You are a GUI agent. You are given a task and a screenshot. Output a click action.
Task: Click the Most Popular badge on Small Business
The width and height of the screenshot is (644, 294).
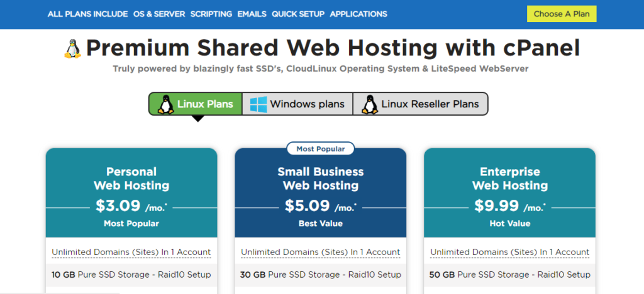(320, 149)
